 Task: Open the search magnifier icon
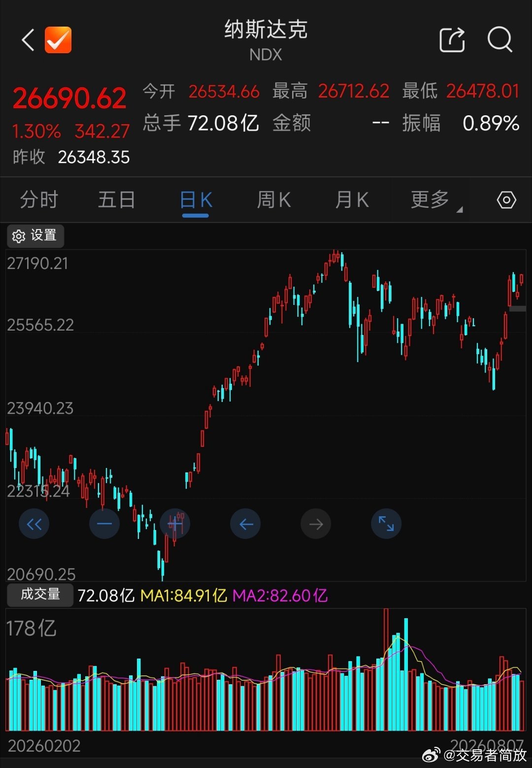[500, 40]
